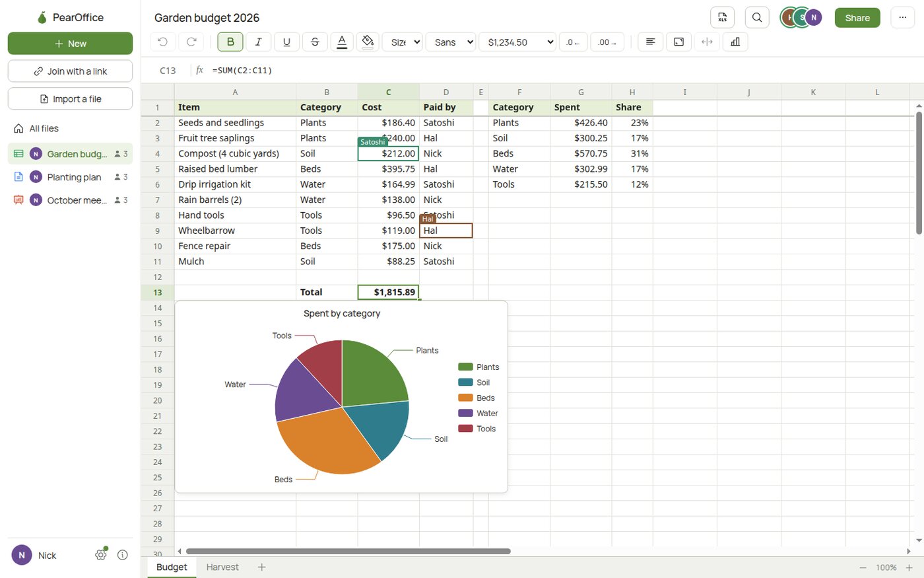Open the $1,234.50 number format dropdown
The width and height of the screenshot is (924, 578).
[517, 42]
